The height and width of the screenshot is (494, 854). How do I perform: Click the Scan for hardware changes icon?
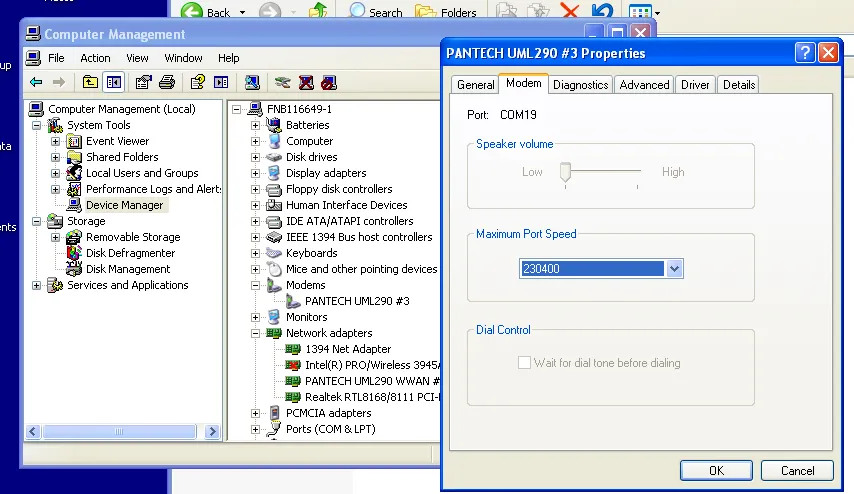pos(252,82)
